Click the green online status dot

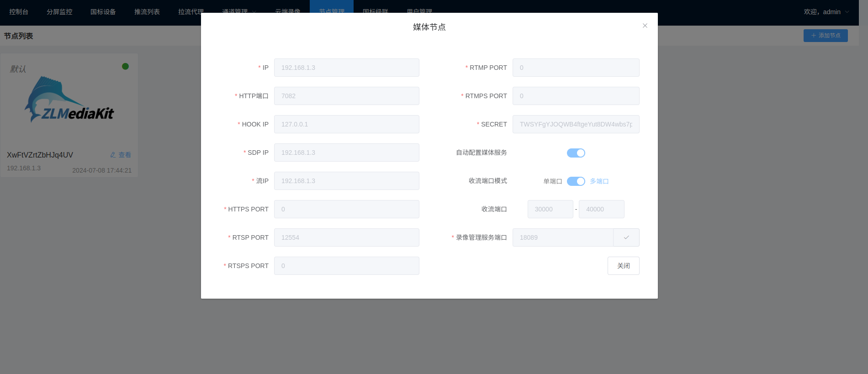click(125, 67)
